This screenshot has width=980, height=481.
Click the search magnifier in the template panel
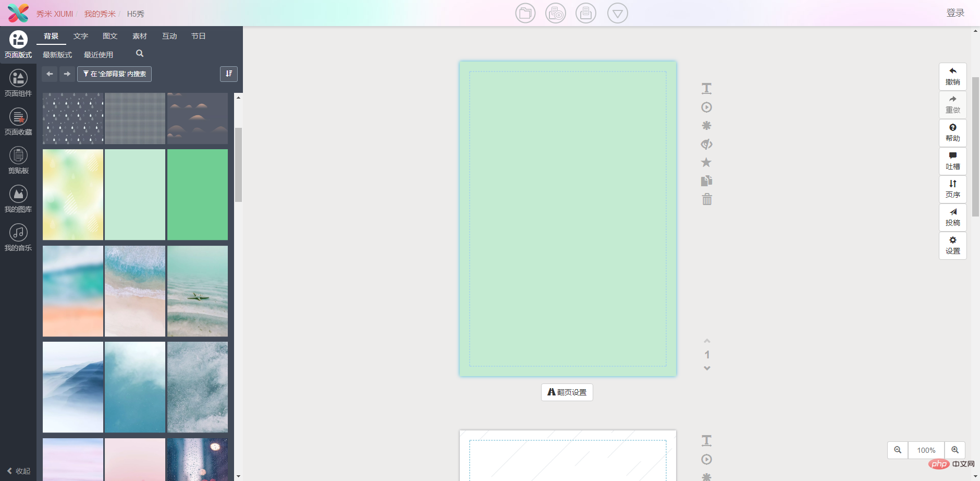point(140,54)
